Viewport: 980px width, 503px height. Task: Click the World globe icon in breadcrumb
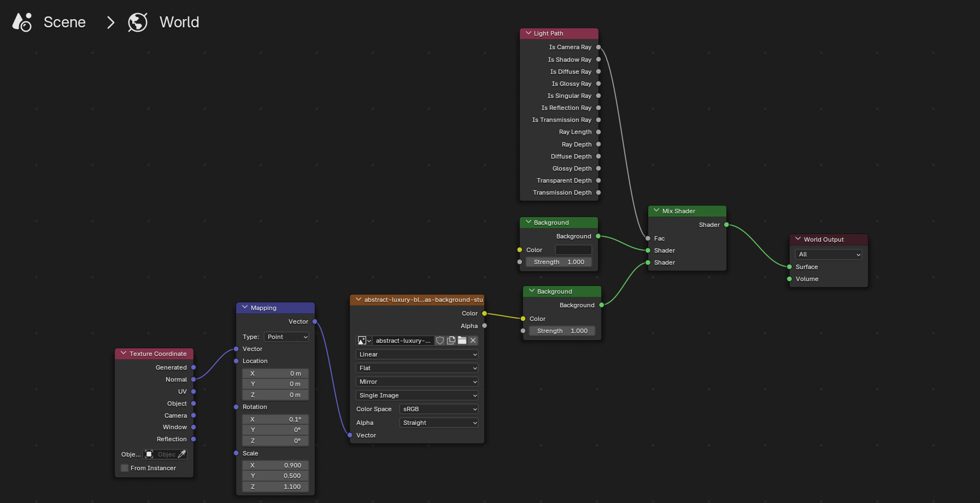click(138, 22)
